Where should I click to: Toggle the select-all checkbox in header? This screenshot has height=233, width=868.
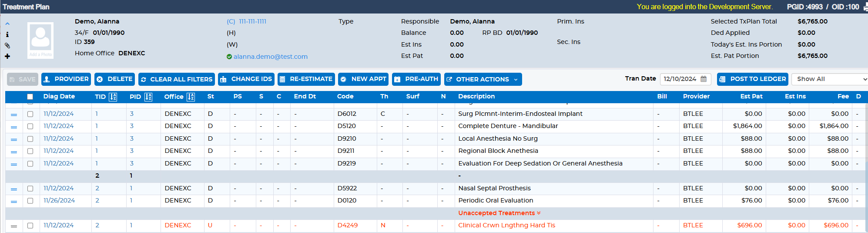30,97
